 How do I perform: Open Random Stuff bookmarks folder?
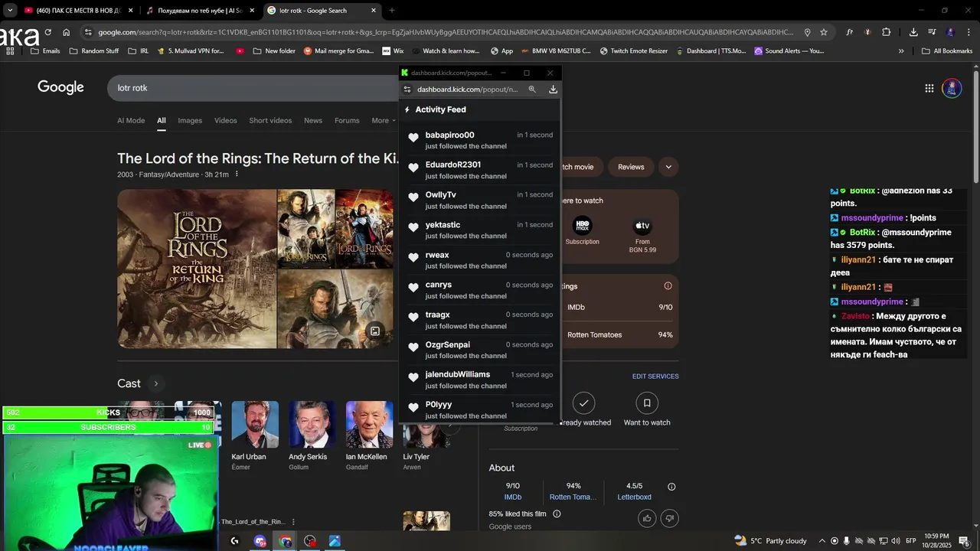tap(94, 51)
